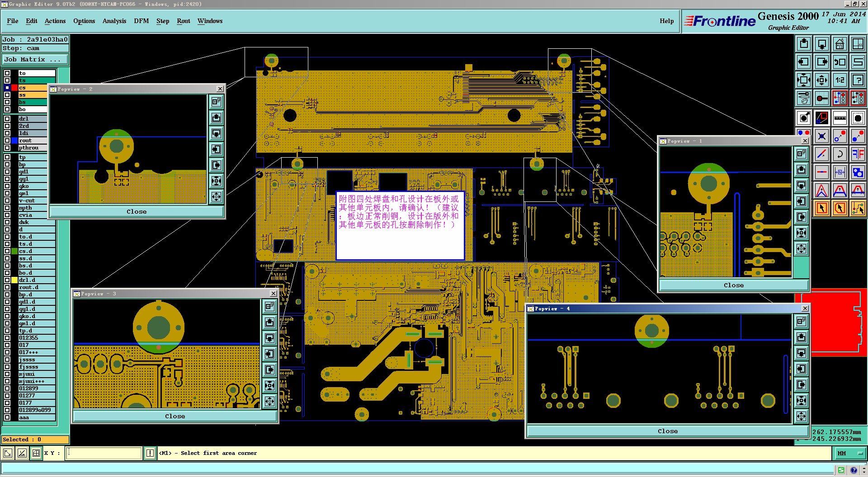Viewport: 868px width, 477px height.
Task: Select layer name 'mpth' in list
Action: click(x=33, y=208)
